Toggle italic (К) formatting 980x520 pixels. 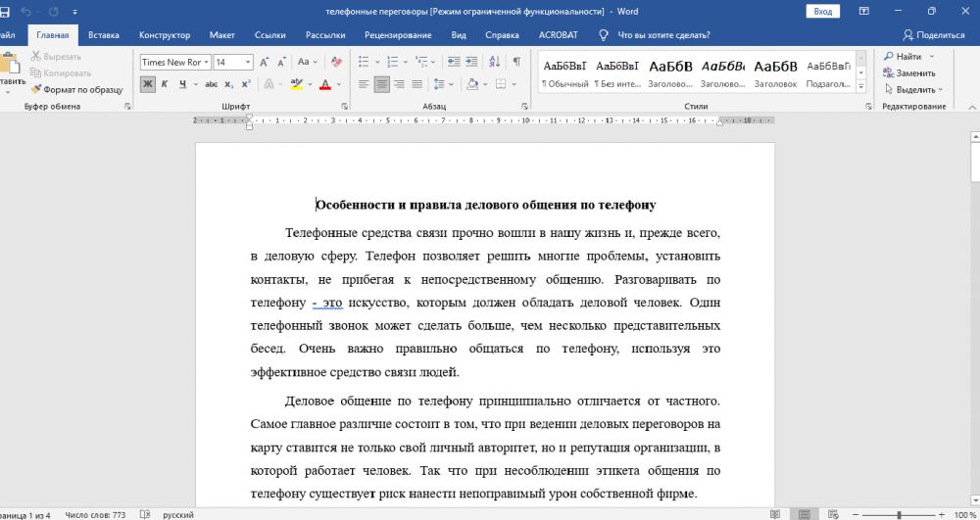[x=166, y=84]
